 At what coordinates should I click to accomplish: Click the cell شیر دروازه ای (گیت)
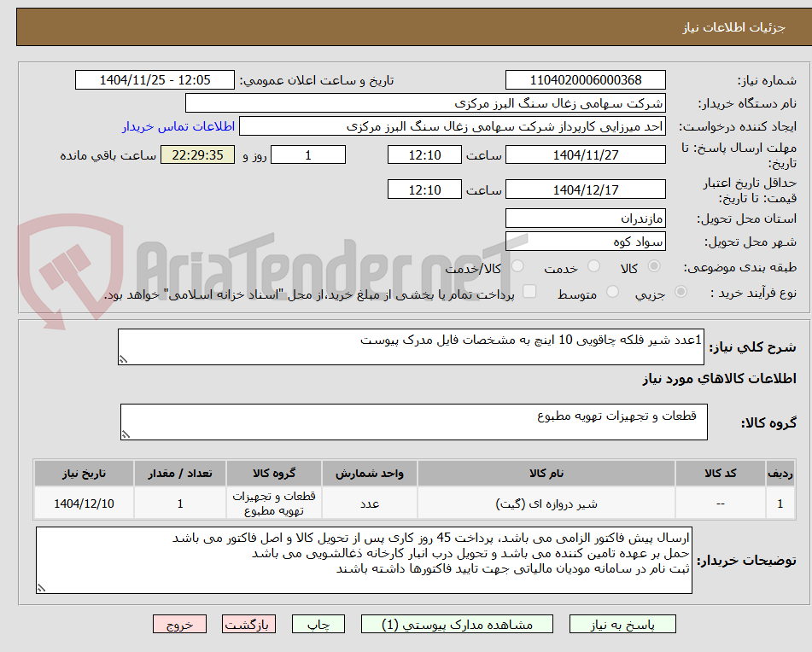pos(546,504)
